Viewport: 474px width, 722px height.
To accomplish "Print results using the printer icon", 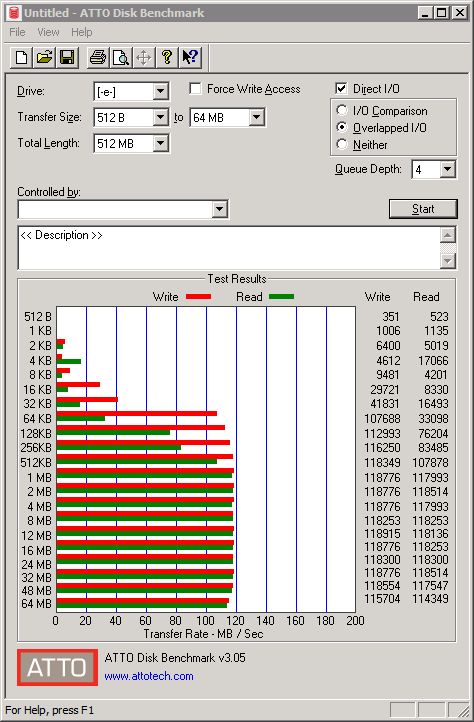I will click(98, 58).
